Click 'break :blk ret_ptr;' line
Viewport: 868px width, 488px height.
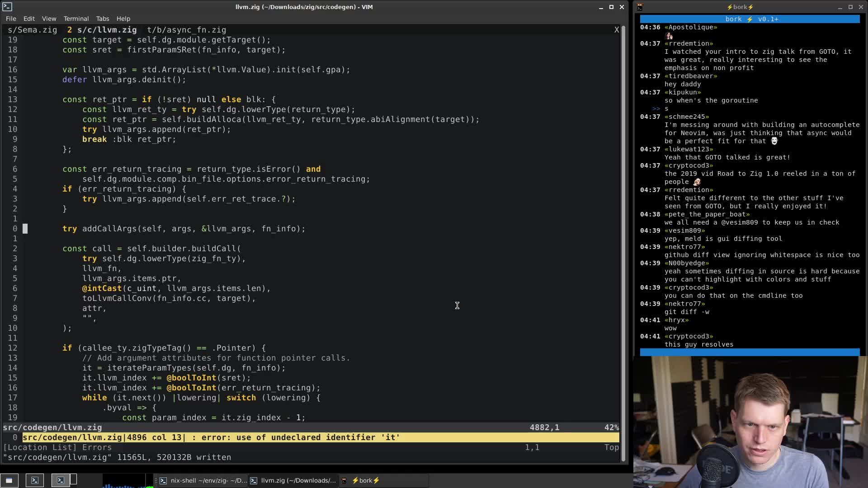point(129,139)
